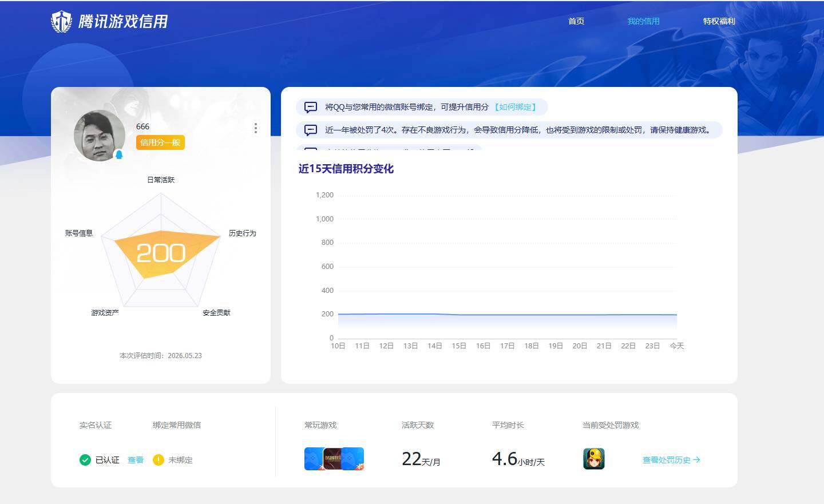This screenshot has height=504, width=824.
Task: Click the 今天 point on chart axis
Action: [x=677, y=346]
